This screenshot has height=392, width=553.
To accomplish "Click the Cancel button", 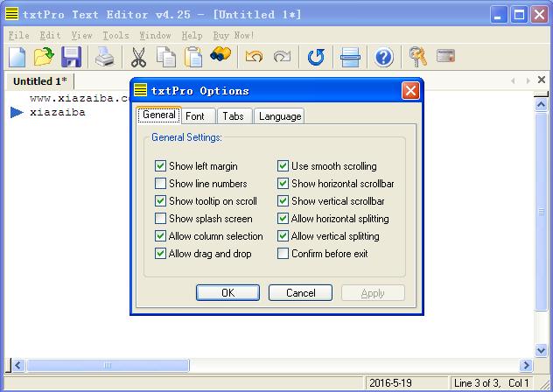I will pyautogui.click(x=300, y=293).
